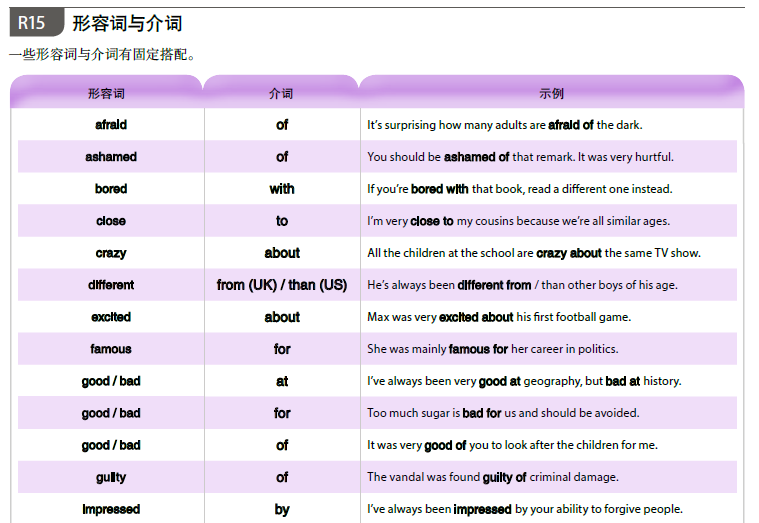Click the adjective cell 'close'

click(111, 221)
